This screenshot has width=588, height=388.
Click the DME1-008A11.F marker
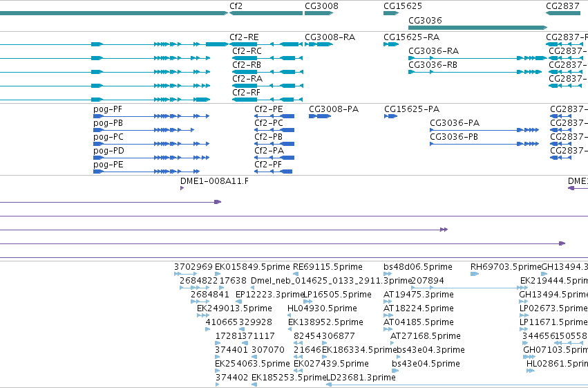[x=182, y=188]
